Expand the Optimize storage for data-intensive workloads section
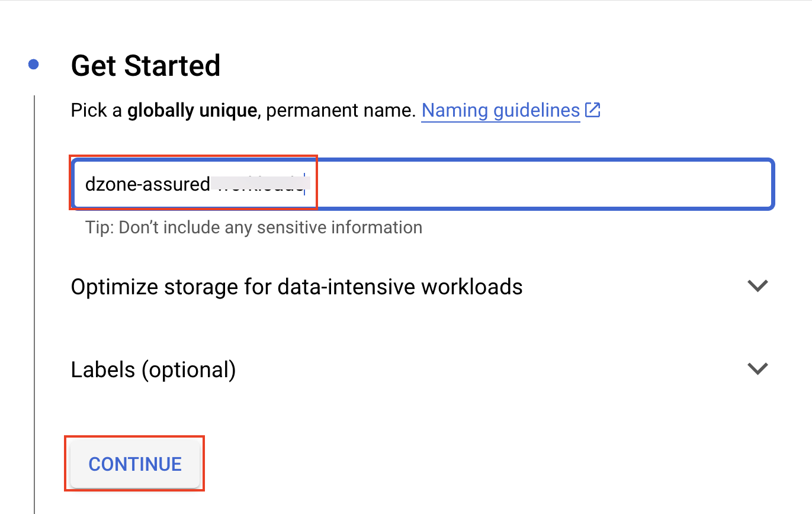The width and height of the screenshot is (812, 514). 757,286
